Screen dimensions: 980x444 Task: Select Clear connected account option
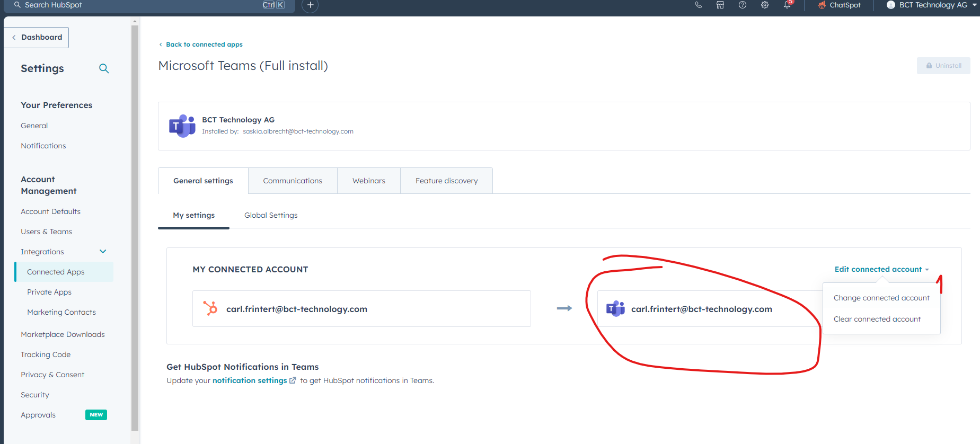(x=877, y=319)
